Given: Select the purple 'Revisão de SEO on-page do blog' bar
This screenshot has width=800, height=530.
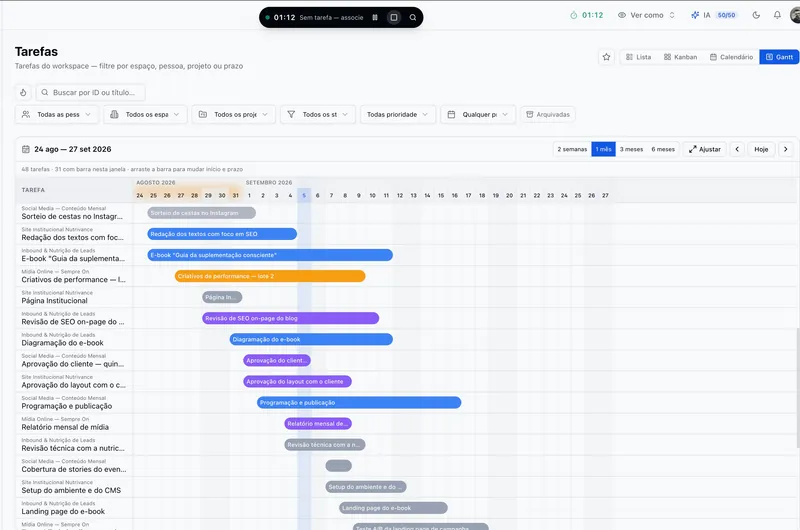Looking at the screenshot, I should pyautogui.click(x=290, y=318).
